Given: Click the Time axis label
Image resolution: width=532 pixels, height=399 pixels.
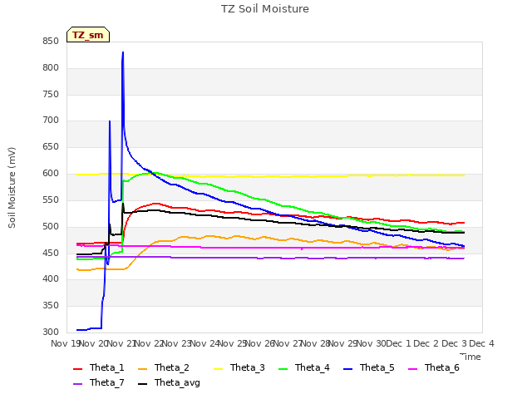Looking at the screenshot, I should click(x=470, y=357).
